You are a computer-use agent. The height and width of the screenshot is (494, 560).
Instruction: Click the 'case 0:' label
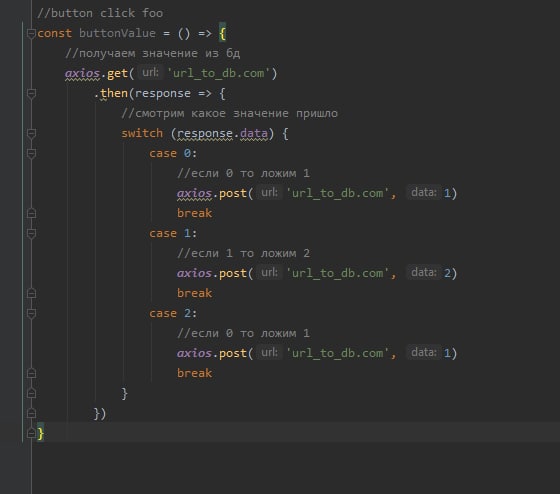173,153
